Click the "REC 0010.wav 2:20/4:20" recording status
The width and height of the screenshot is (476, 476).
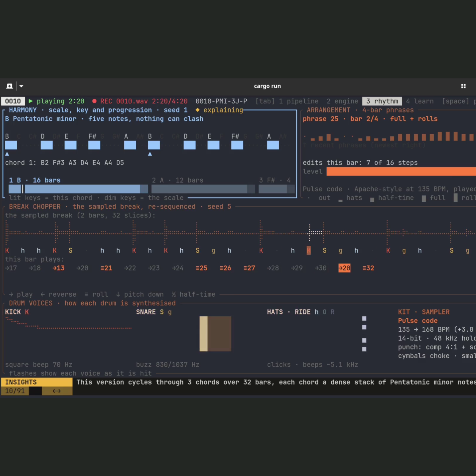(144, 101)
